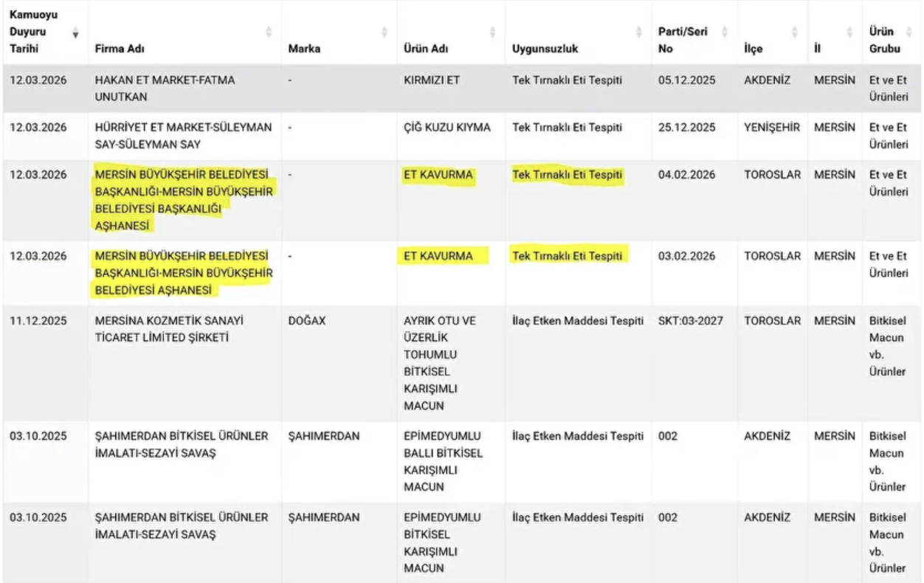Toggle sort icon for Marka column
The height and width of the screenshot is (583, 924).
(x=384, y=33)
